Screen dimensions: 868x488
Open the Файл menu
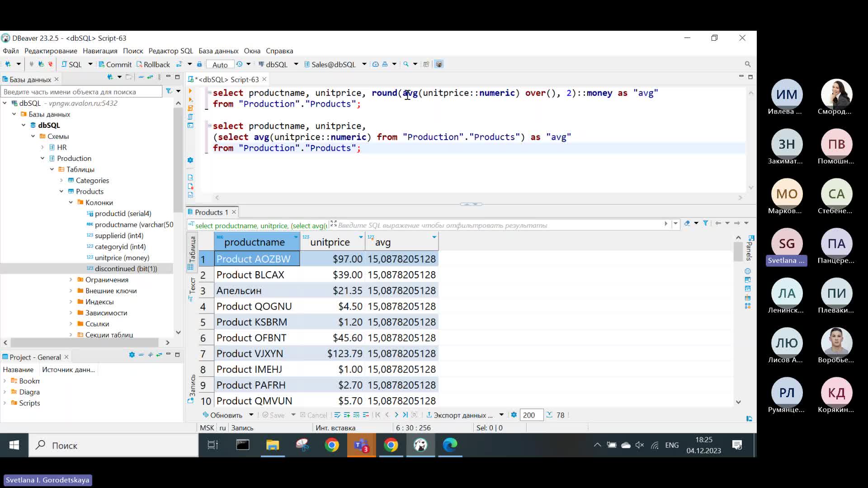point(11,51)
